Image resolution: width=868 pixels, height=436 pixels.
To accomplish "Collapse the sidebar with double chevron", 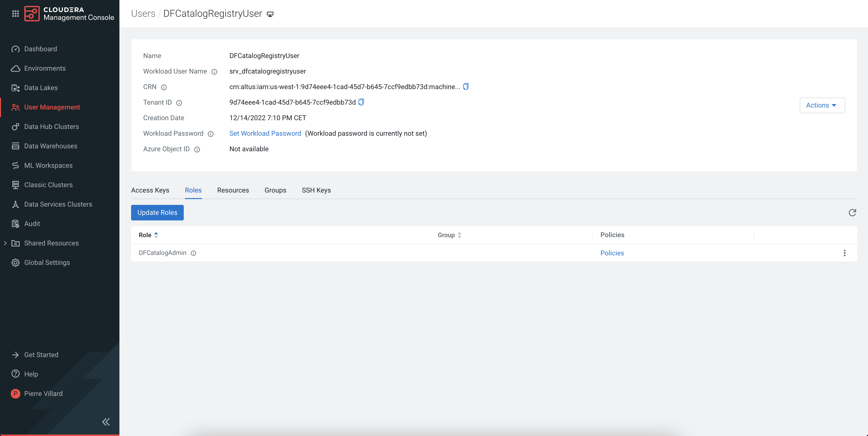I will point(106,422).
